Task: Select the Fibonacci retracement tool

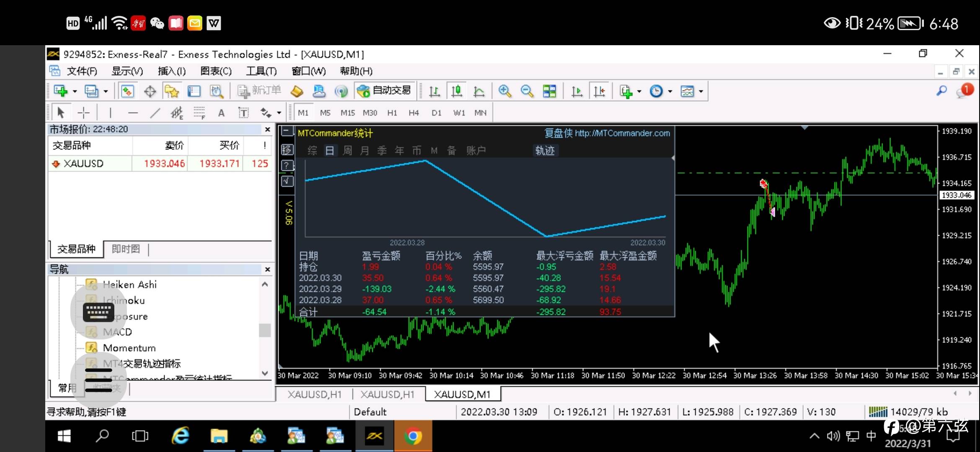Action: [x=199, y=113]
